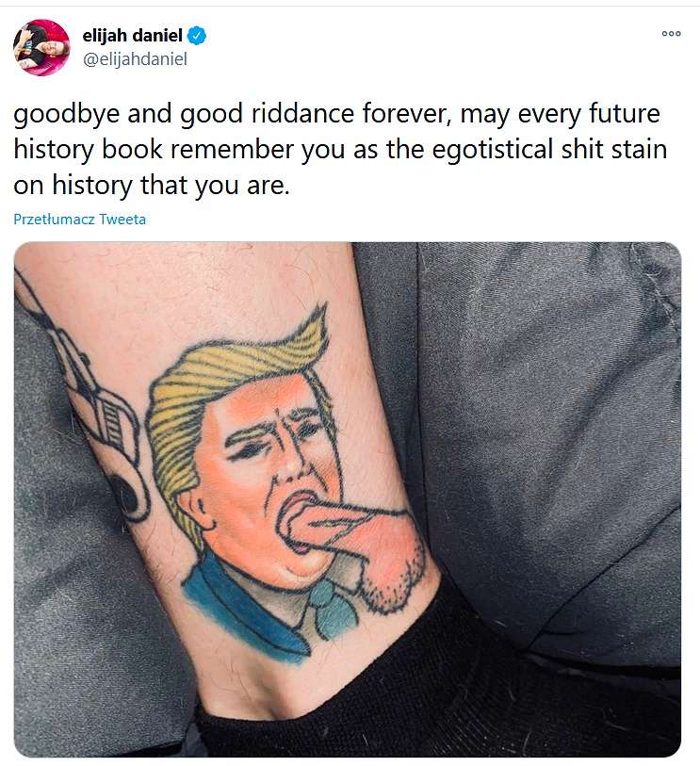Image resolution: width=700 pixels, height=766 pixels.
Task: Translate the tweet via "Przetłumacz Tweeta"
Action: click(80, 219)
